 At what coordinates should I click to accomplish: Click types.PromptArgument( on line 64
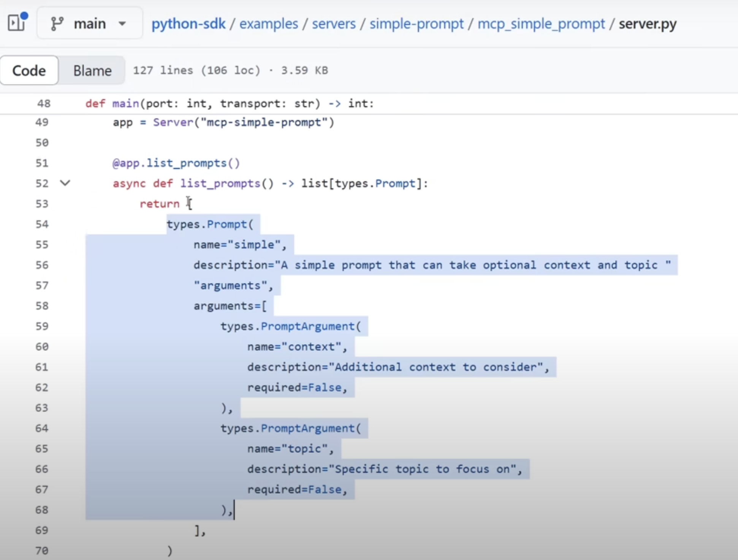pyautogui.click(x=291, y=428)
